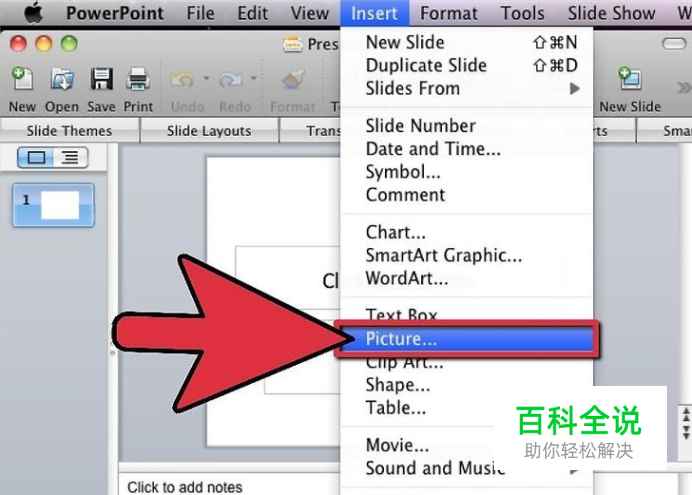This screenshot has height=495, width=692.
Task: Expand the Redo history dropdown arrow
Action: tap(253, 79)
